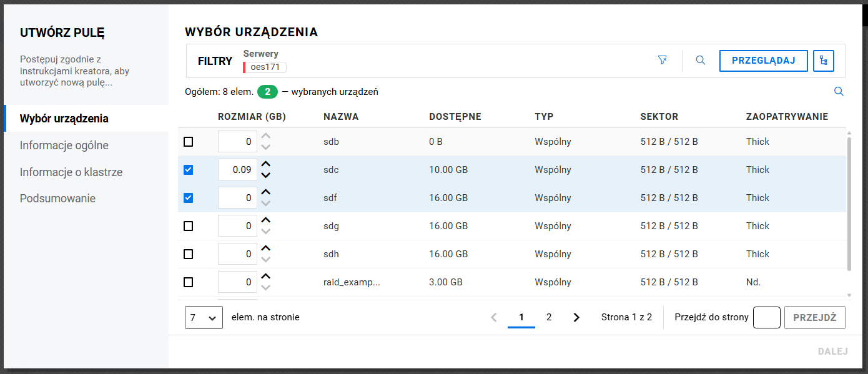
Task: Click the PRZEGLĄDAJ button
Action: coord(763,61)
